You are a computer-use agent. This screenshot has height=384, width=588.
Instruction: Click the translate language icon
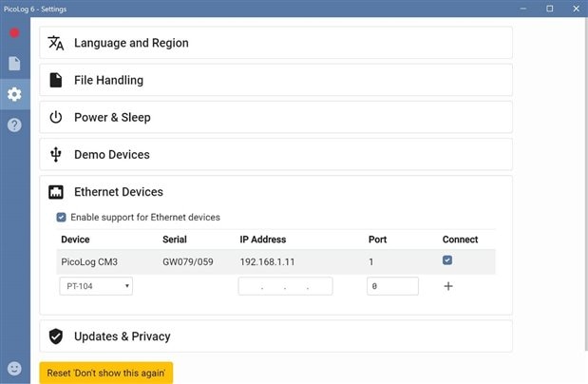[56, 43]
